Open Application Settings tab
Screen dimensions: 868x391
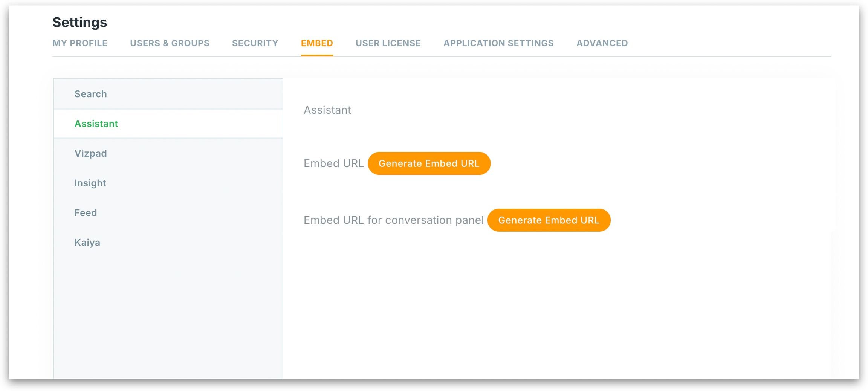(498, 43)
